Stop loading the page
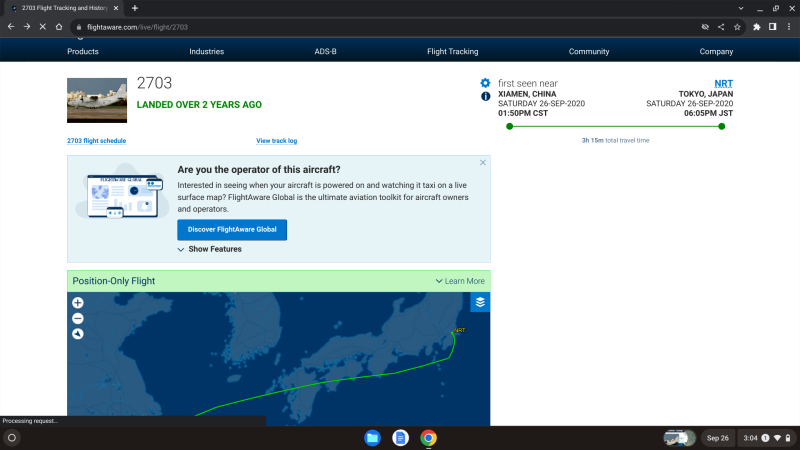The height and width of the screenshot is (450, 800). point(43,27)
